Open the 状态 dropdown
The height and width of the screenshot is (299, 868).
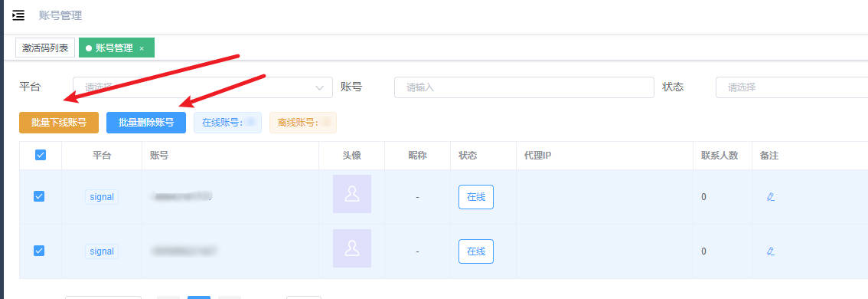(x=791, y=87)
